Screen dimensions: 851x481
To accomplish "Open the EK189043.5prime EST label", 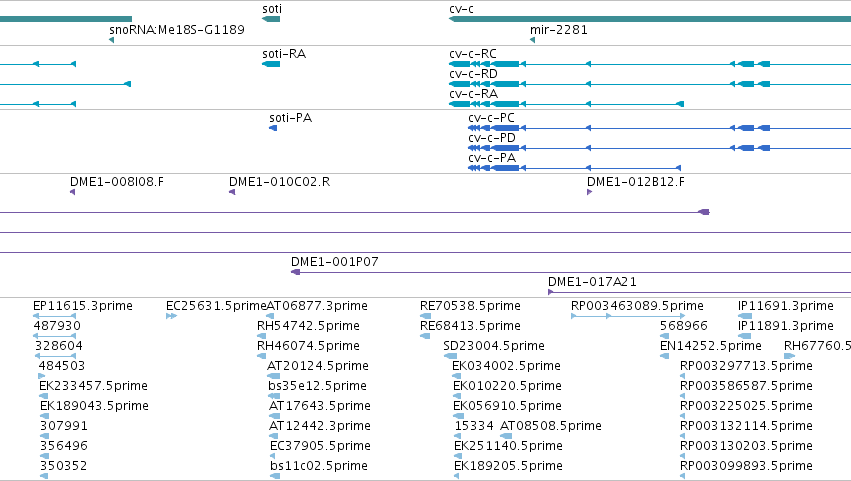I will coord(94,406).
